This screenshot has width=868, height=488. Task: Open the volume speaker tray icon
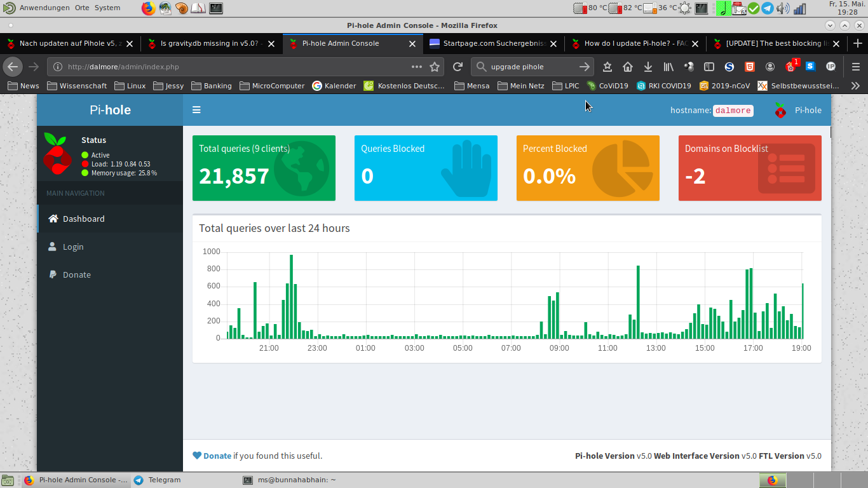pos(783,8)
